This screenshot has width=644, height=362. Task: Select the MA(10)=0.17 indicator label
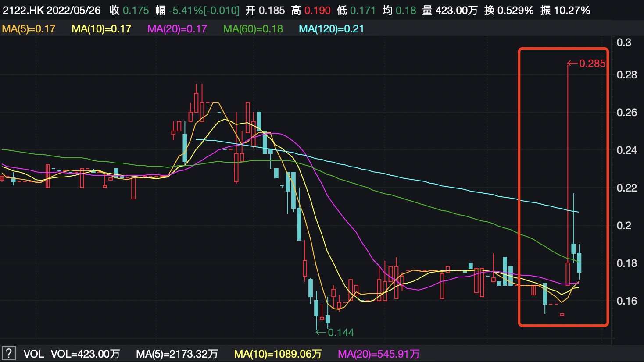pos(101,29)
